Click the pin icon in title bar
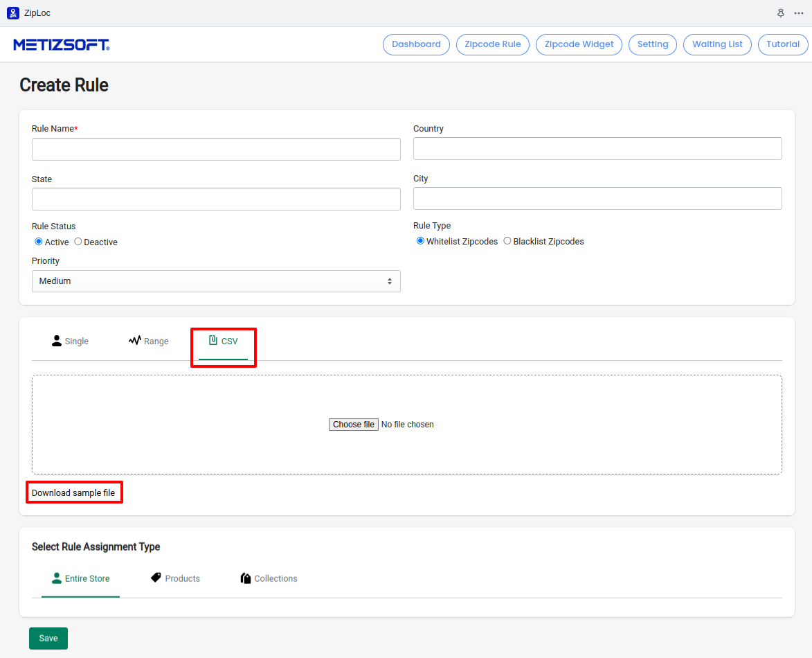This screenshot has width=812, height=658. (x=781, y=13)
